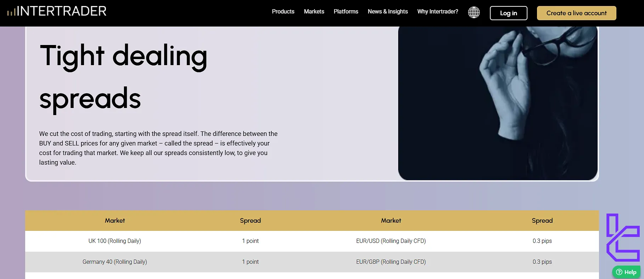Select EUR/USD (Rolling Daily CFD) cell
The image size is (644, 279).
click(391, 241)
